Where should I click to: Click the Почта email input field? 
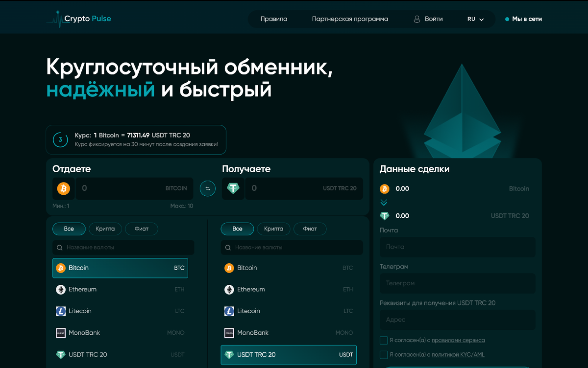[458, 247]
